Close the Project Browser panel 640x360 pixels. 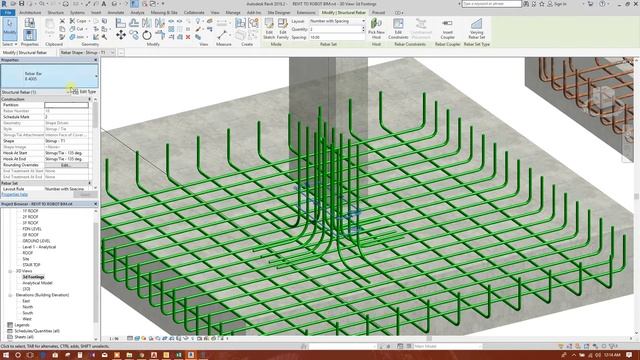tap(96, 204)
